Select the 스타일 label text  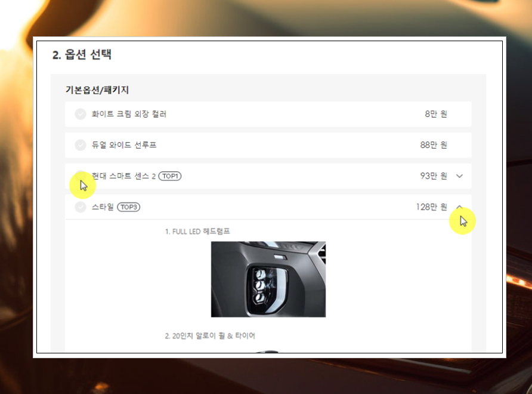tap(103, 207)
